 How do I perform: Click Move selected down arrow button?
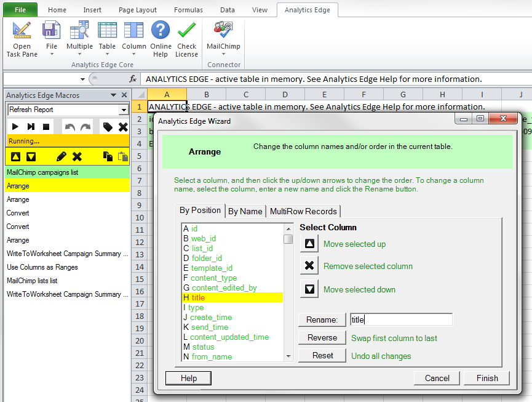(309, 289)
